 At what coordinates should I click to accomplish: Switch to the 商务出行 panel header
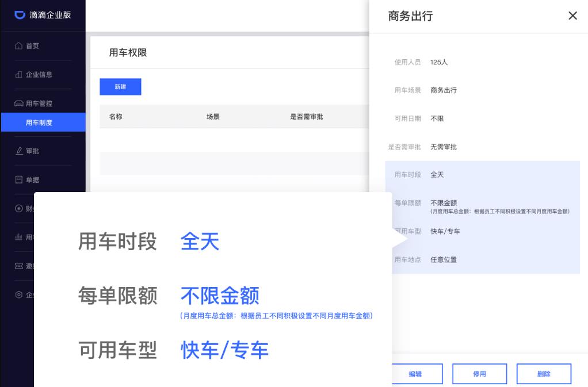[410, 17]
